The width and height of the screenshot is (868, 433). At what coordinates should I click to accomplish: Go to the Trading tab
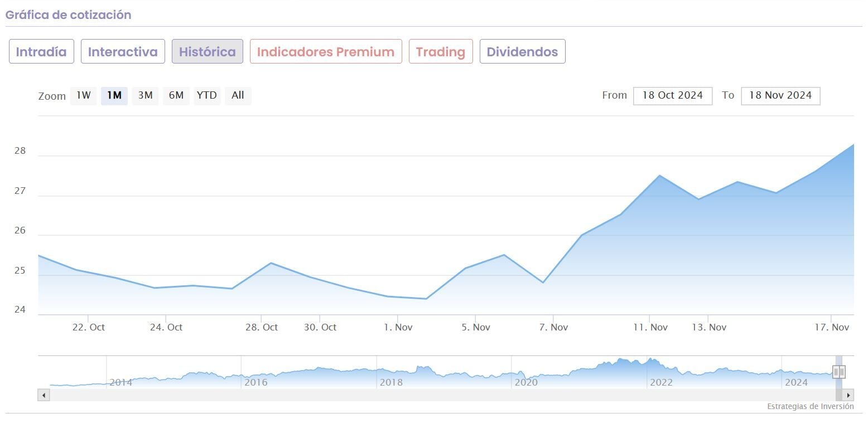(x=440, y=52)
